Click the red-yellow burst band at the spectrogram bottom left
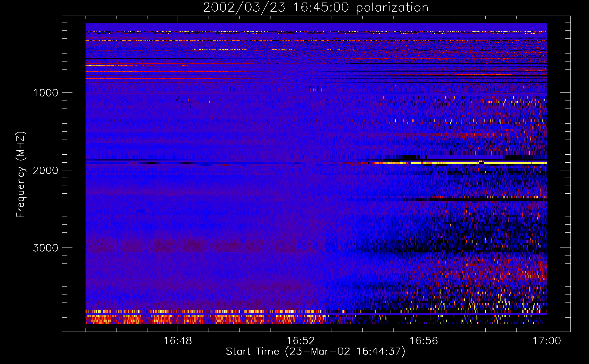 coord(206,318)
